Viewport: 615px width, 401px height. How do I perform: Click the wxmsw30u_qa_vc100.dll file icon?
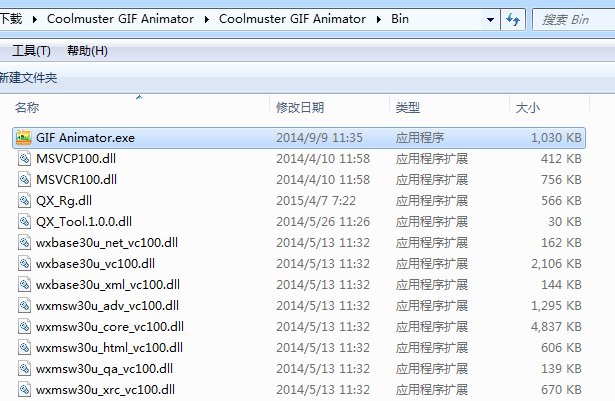[x=24, y=368]
